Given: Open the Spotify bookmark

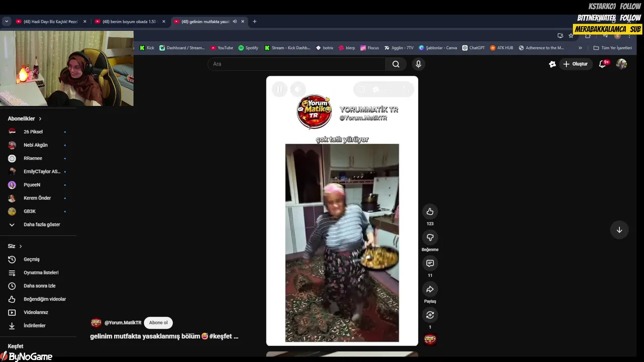Looking at the screenshot, I should pos(248,48).
